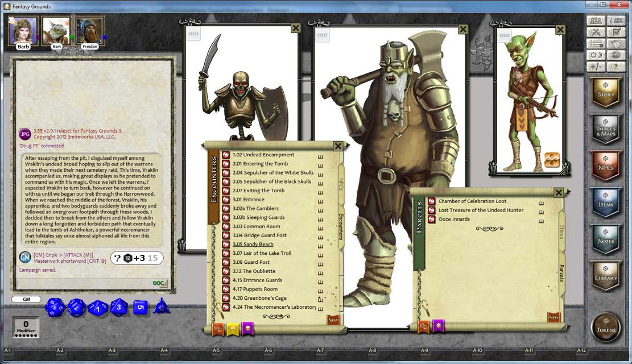Select the effects list icon in the toolbar
This screenshot has height=364, width=632.
[596, 44]
